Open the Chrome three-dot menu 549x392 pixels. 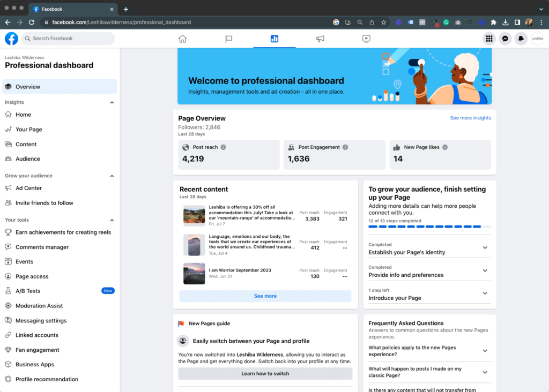[541, 22]
